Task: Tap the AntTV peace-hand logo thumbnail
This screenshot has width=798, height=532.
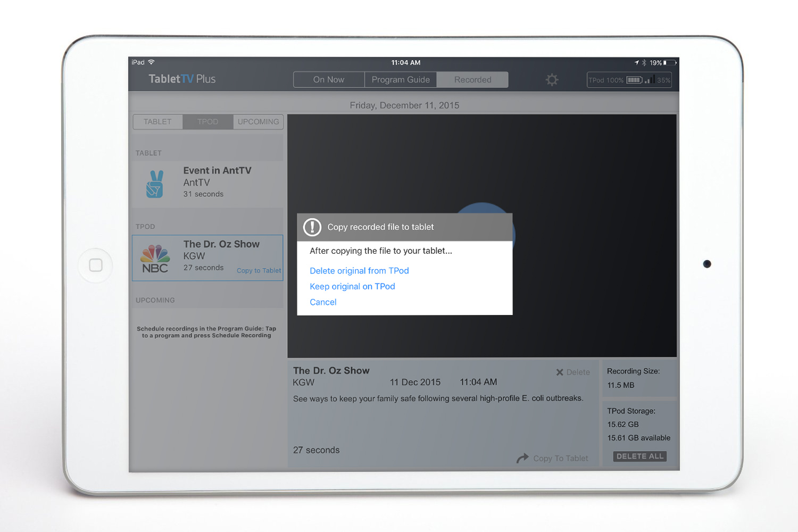Action: 155,184
